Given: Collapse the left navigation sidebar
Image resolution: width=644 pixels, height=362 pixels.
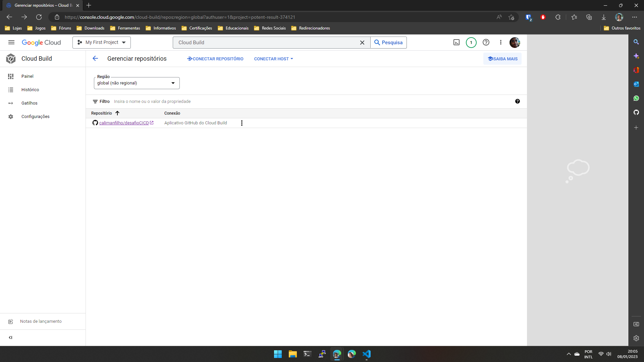Looking at the screenshot, I should point(10,338).
